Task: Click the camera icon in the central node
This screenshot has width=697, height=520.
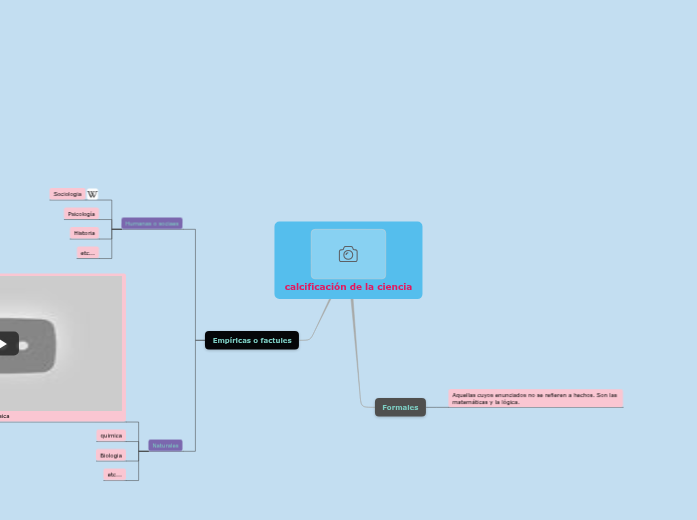Action: pos(348,254)
